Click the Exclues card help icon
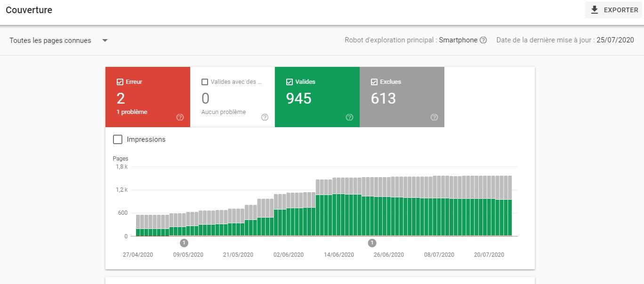Screen dimensions: 644x284 pos(434,117)
